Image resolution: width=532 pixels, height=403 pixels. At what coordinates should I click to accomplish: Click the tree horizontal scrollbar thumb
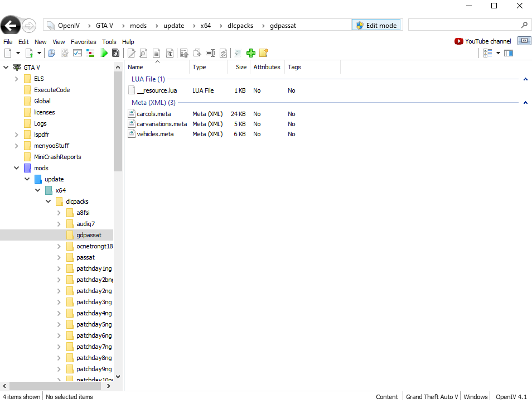point(55,386)
